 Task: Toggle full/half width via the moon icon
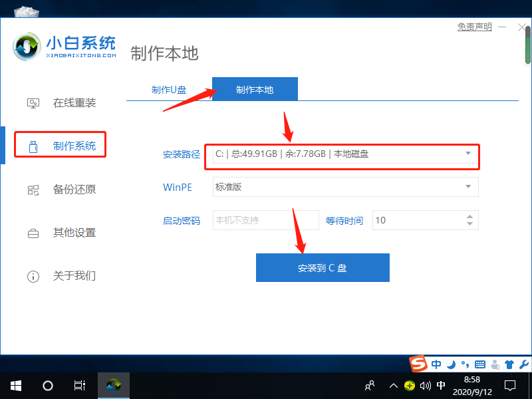click(x=451, y=364)
